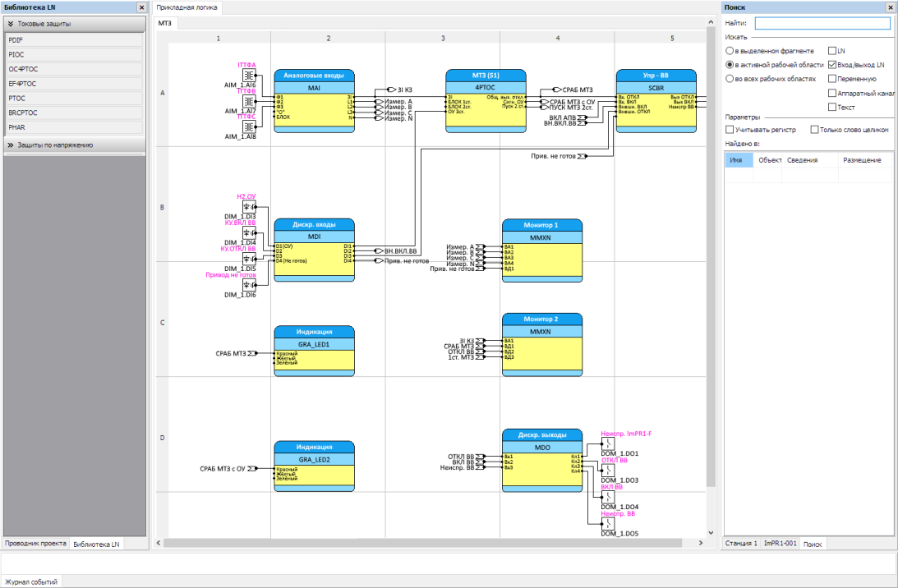The height and width of the screenshot is (588, 898).
Task: Click the vertical scrollbar down arrow in diagram
Action: pos(711,531)
